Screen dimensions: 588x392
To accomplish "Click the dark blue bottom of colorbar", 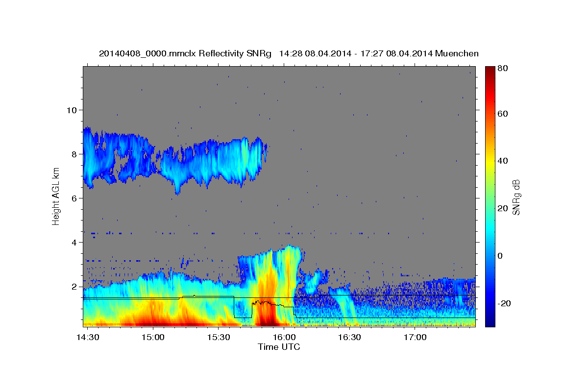I will click(x=490, y=321).
